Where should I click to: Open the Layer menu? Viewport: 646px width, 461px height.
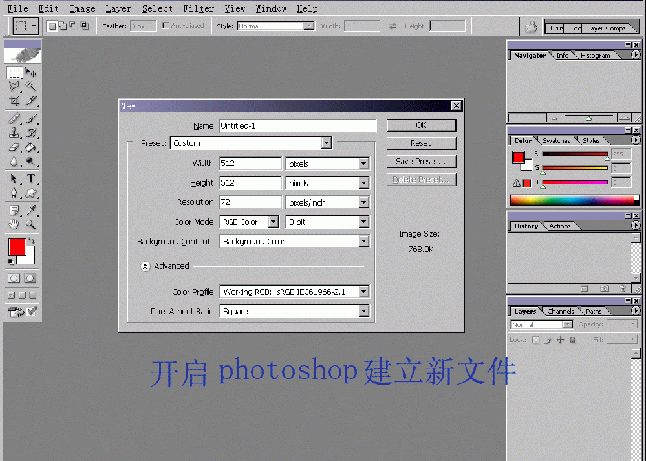click(x=118, y=8)
